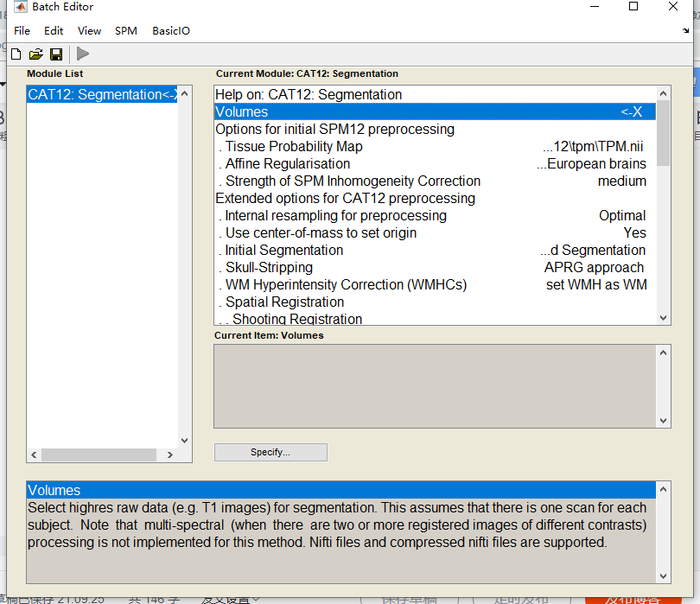Screen dimensions: 700x604
Task: Click the "set WMH as WM" value
Action: point(596,284)
